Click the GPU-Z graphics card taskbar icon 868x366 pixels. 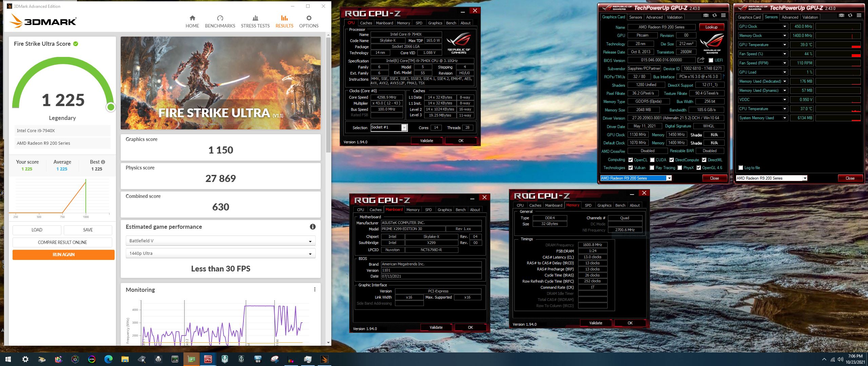(x=191, y=359)
